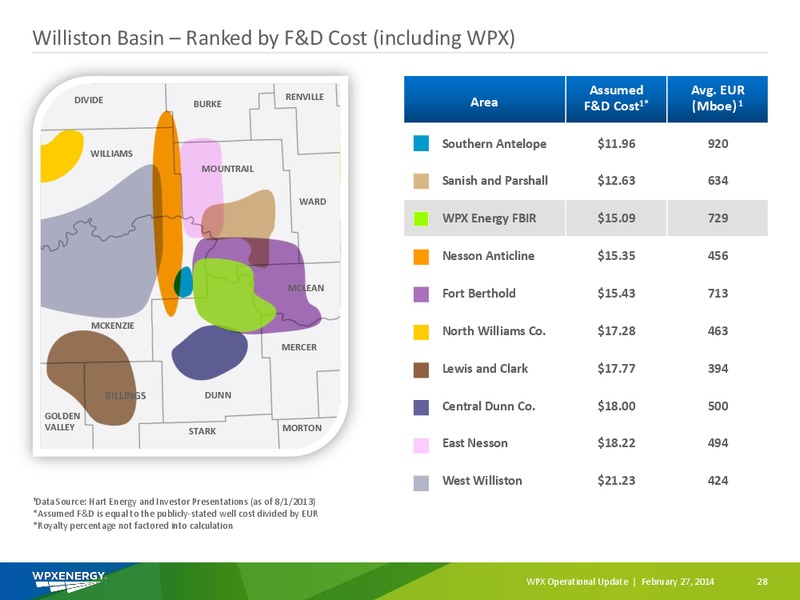
Task: Click the 463 EUR value
Action: [x=717, y=331]
